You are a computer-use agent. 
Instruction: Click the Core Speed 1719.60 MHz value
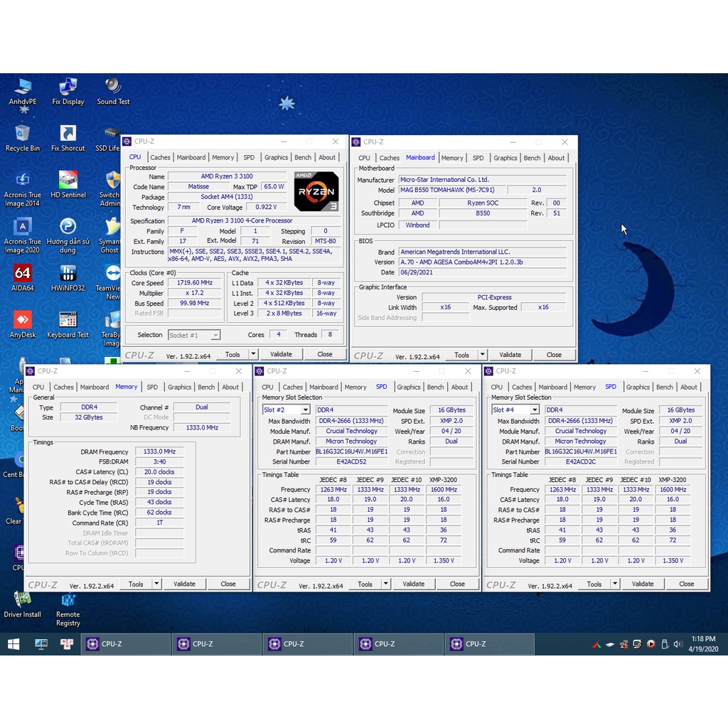[195, 283]
